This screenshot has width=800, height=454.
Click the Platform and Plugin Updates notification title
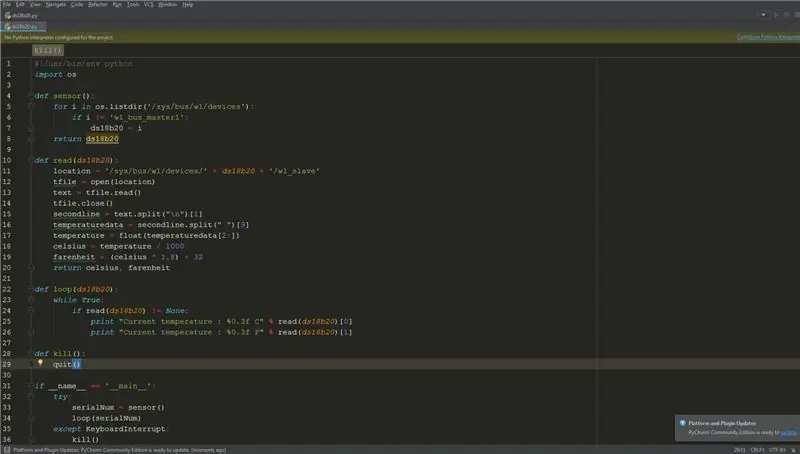(722, 423)
